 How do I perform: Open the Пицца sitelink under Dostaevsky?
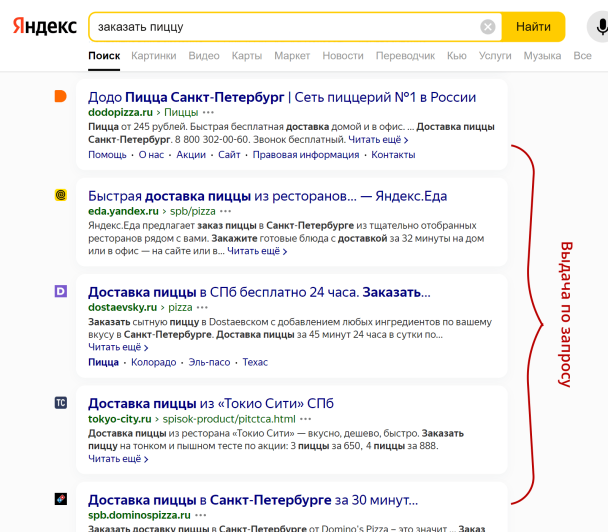click(103, 362)
